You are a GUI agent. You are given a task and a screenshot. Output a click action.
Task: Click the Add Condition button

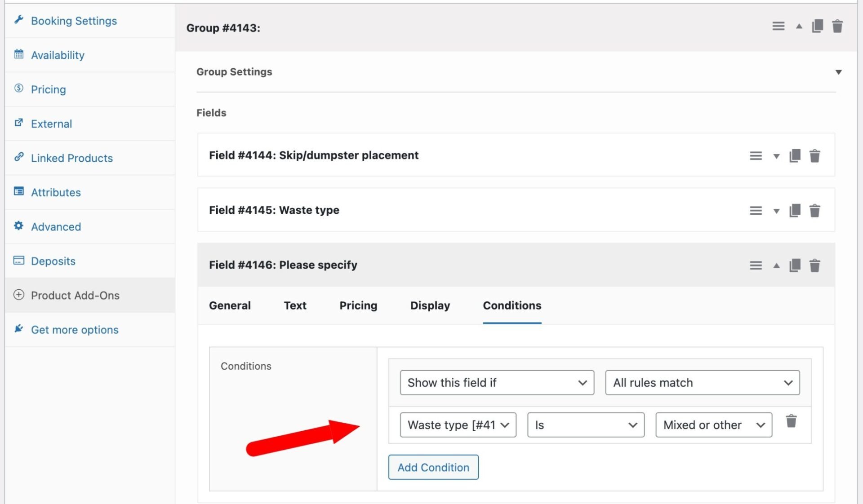433,467
